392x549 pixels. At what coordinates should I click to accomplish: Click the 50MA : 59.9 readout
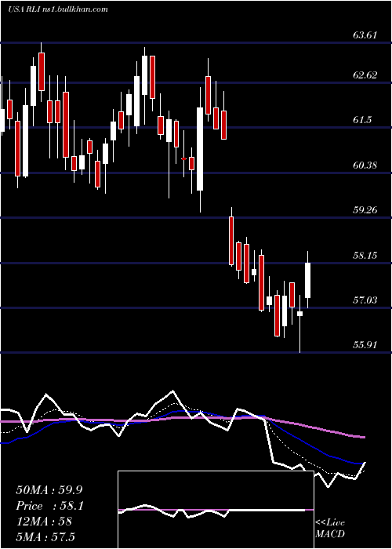tap(49, 490)
